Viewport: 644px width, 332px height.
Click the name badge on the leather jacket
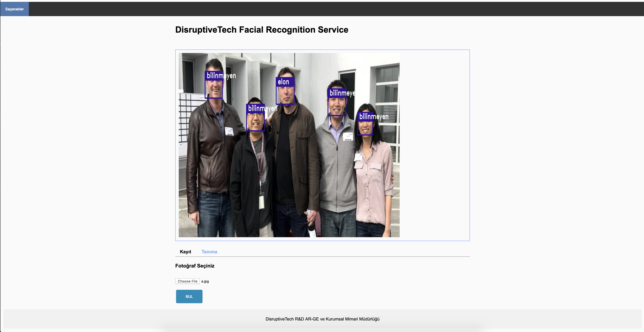pyautogui.click(x=229, y=131)
